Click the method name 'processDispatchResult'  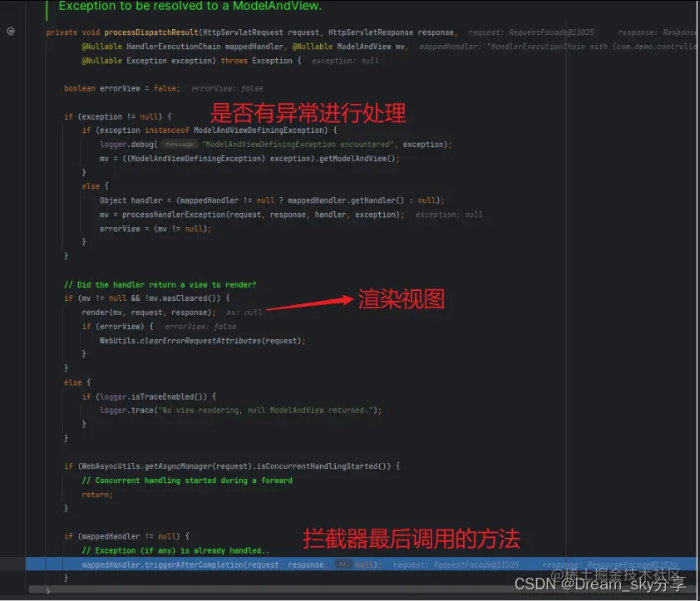[151, 32]
